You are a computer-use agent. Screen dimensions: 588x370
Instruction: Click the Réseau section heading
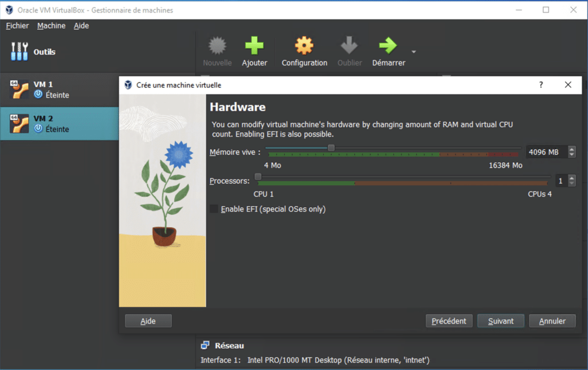coord(229,346)
